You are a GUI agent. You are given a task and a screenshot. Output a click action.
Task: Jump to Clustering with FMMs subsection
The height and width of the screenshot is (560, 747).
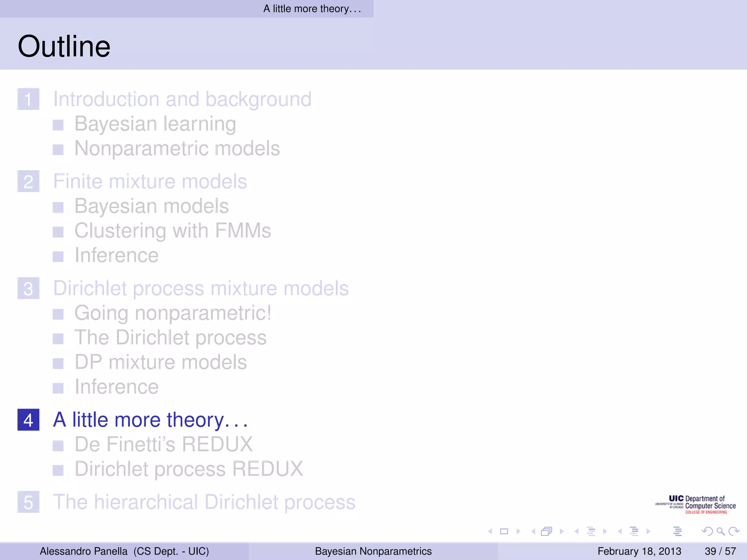click(x=173, y=231)
